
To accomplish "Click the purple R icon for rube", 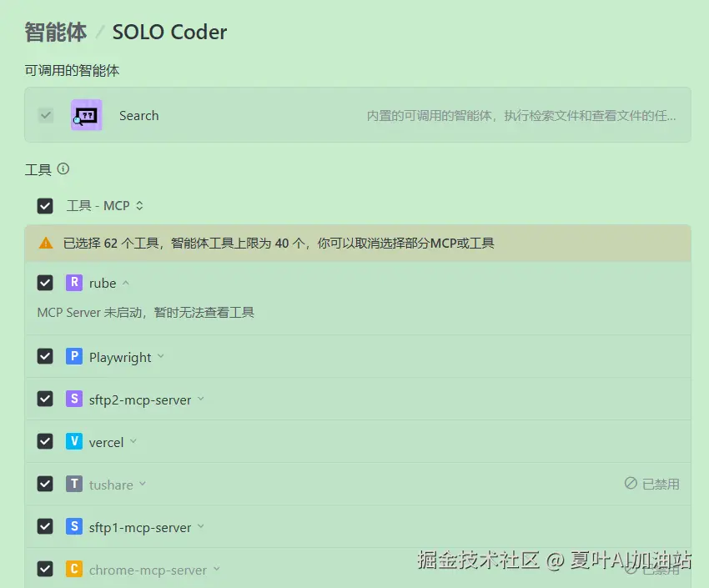I will pyautogui.click(x=74, y=283).
